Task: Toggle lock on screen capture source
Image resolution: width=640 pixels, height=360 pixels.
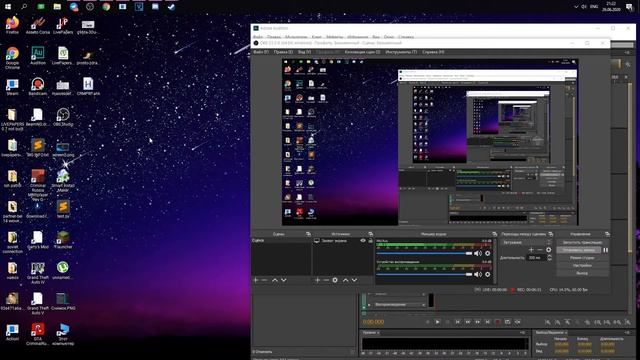Action: tap(371, 241)
